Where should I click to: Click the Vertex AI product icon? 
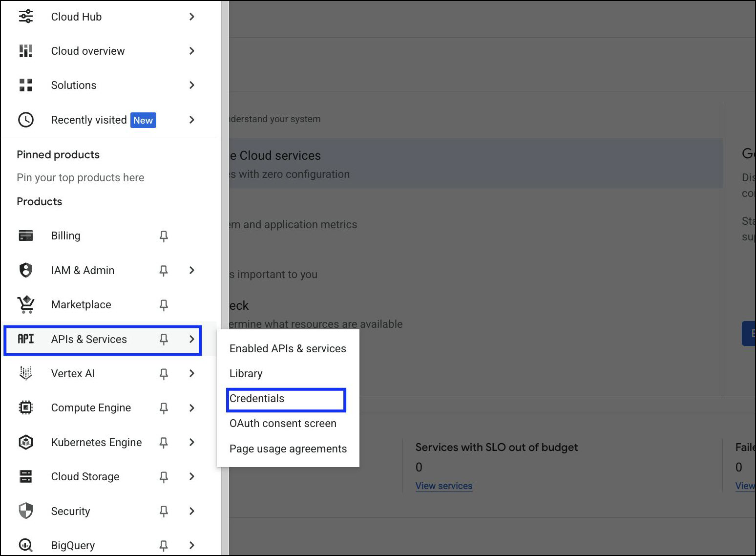coord(26,373)
